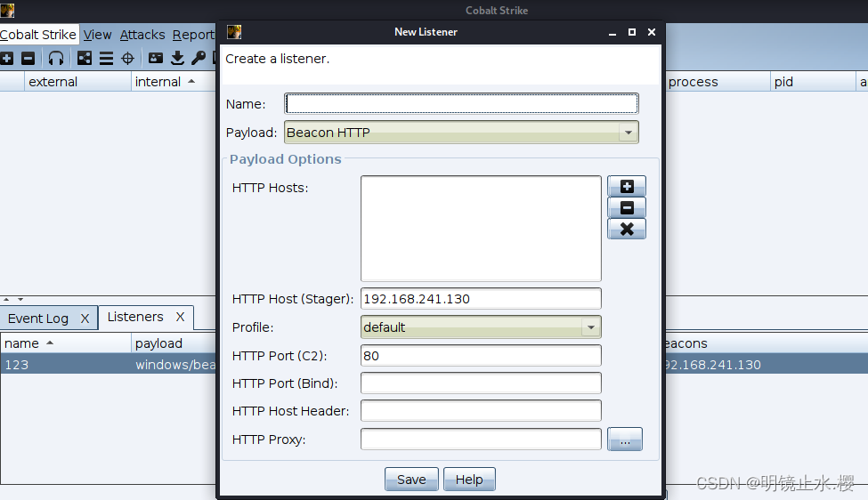
Task: Click the HTTP Port (C2) field
Action: pos(481,356)
